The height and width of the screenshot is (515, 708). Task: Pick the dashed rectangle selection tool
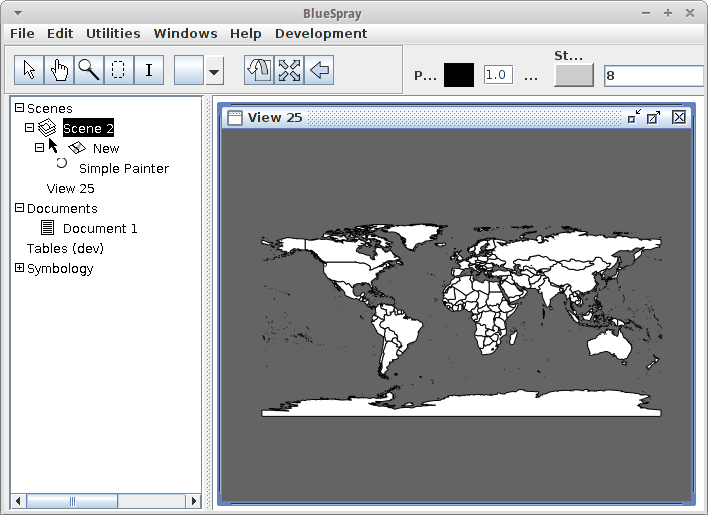coord(119,70)
